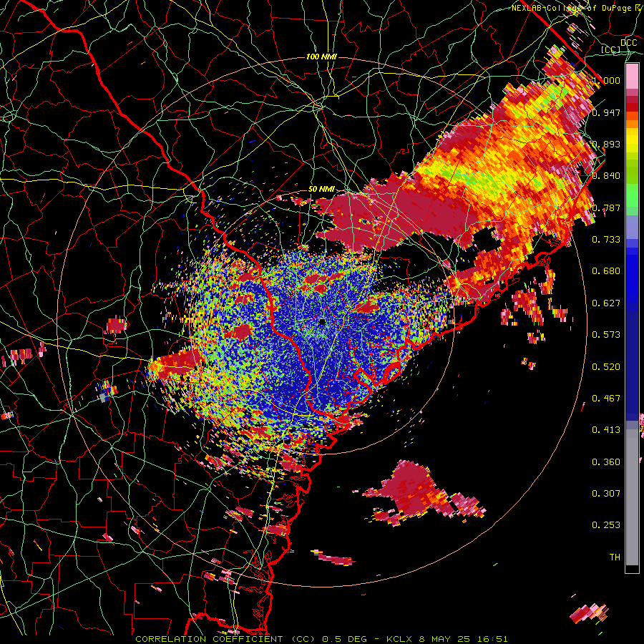
Task: Select the 0.413 scale value
Action: click(x=606, y=430)
